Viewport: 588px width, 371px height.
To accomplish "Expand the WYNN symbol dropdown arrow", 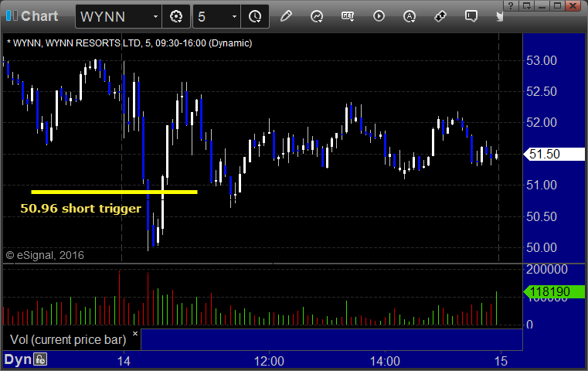I will click(x=155, y=16).
